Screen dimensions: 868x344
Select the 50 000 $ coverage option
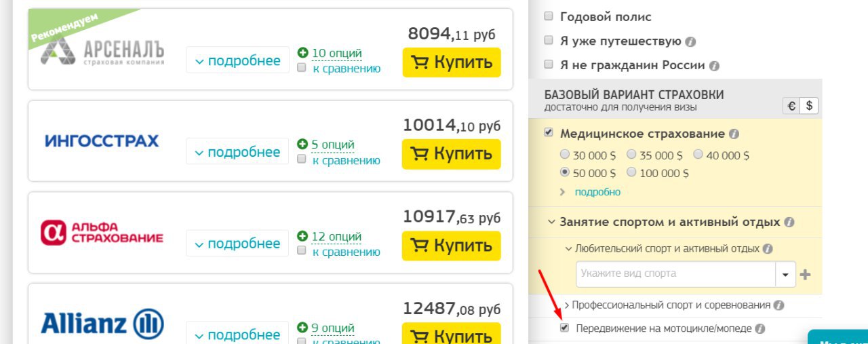564,172
